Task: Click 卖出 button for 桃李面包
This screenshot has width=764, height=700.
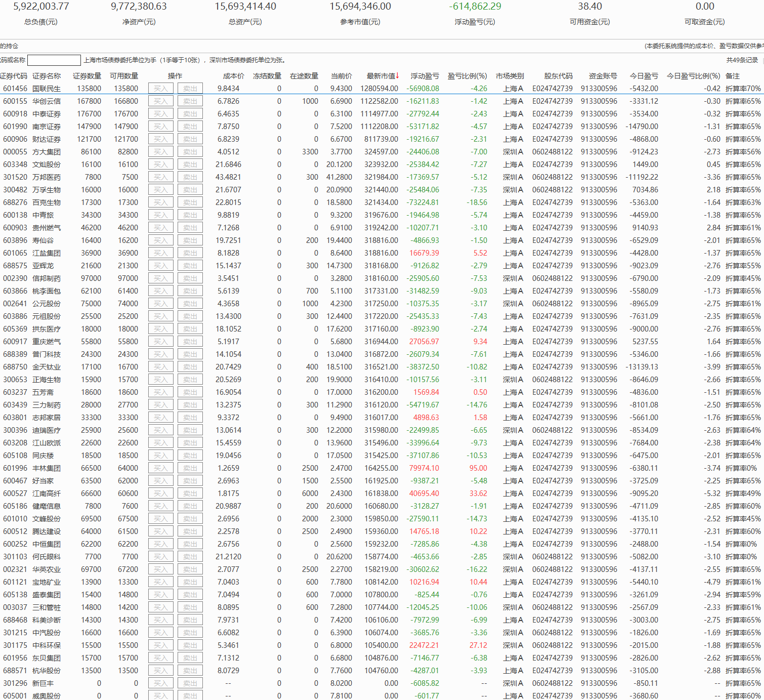Action: [x=190, y=291]
